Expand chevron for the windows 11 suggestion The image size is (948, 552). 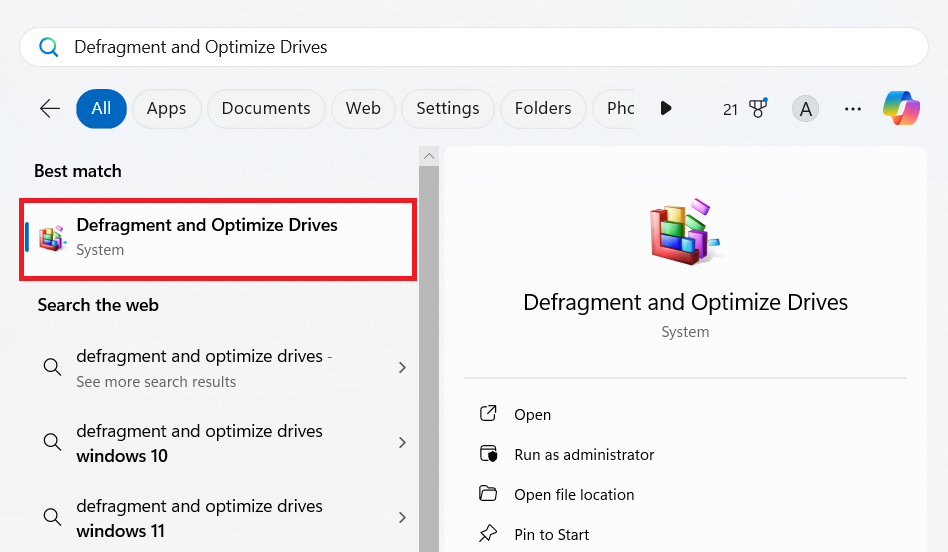(402, 518)
